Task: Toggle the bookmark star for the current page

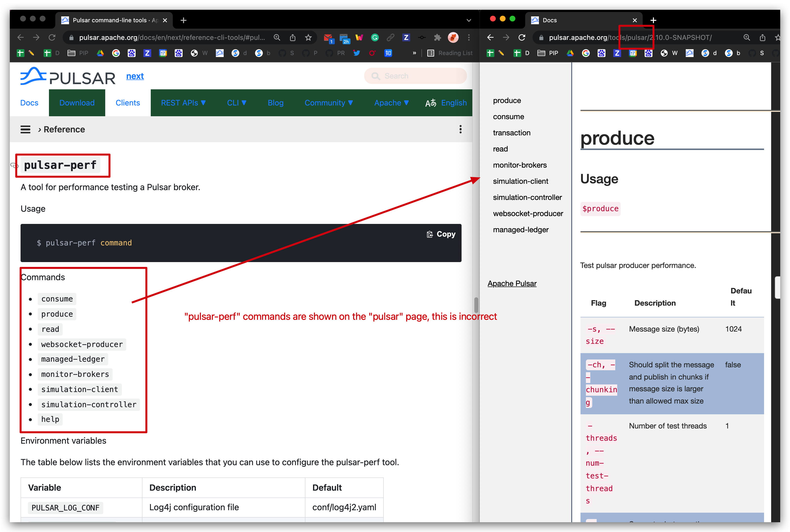Action: pos(308,37)
